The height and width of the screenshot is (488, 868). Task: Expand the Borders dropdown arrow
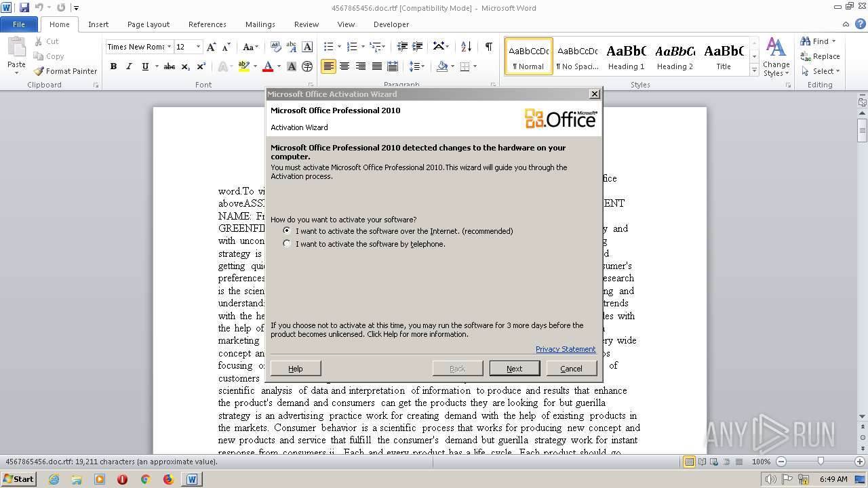pyautogui.click(x=475, y=66)
